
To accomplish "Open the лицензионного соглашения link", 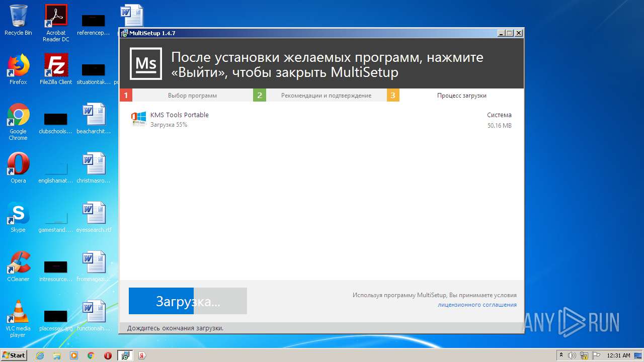I will click(477, 305).
